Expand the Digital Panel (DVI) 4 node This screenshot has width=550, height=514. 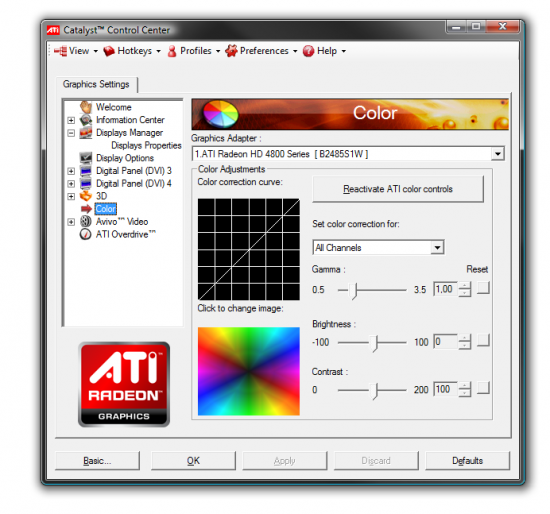tap(71, 184)
